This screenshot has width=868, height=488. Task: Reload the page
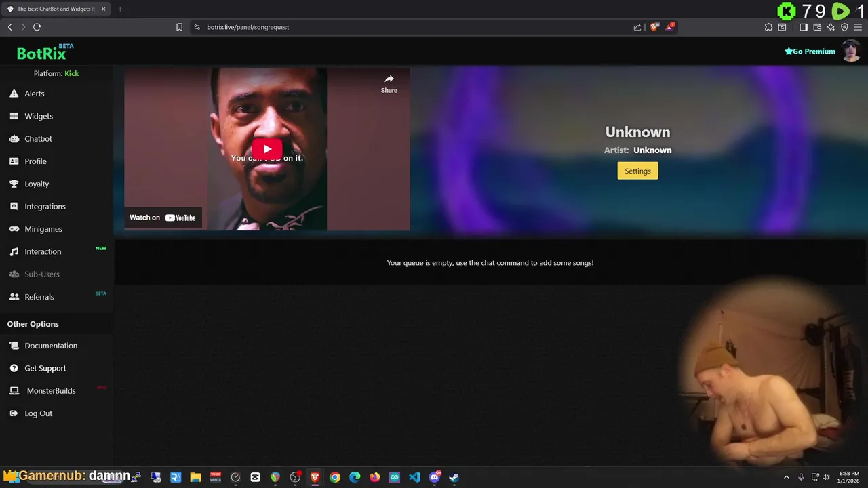[x=37, y=27]
